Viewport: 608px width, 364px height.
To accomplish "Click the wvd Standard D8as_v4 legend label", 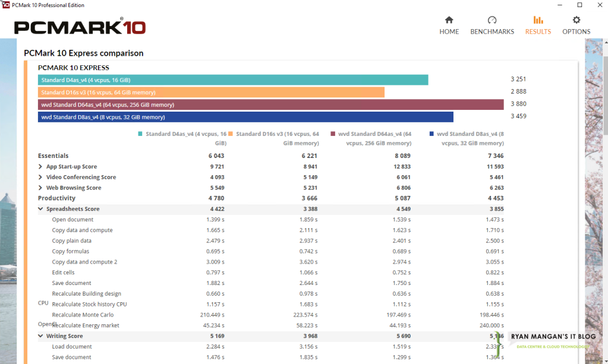I will click(470, 138).
